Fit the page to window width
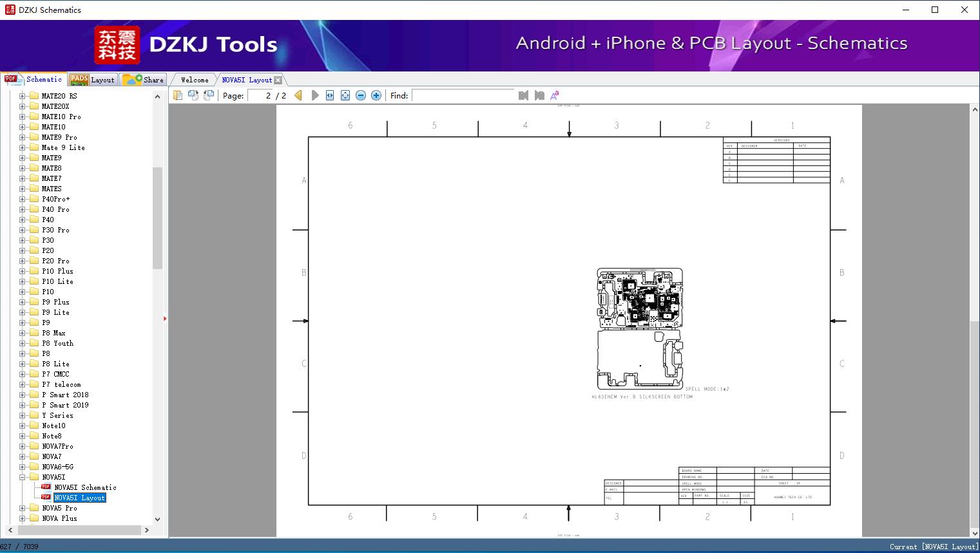This screenshot has height=553, width=980. pos(330,95)
